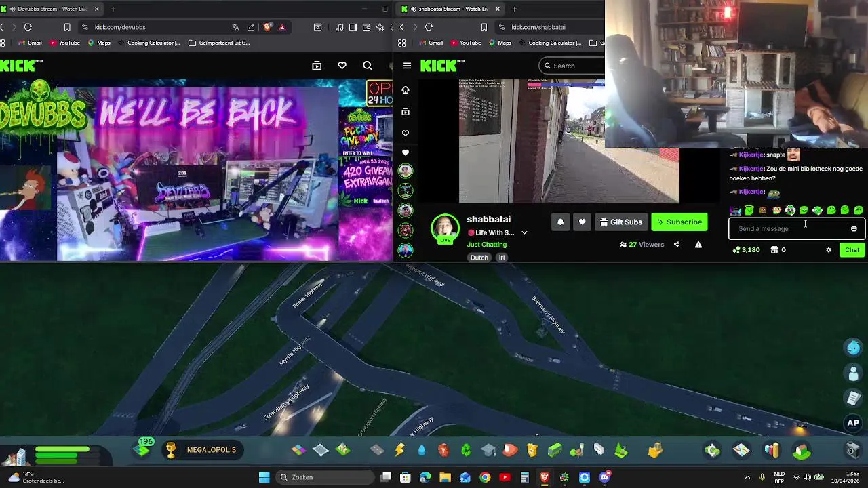Open the police tool (badge icon)
This screenshot has height=488, width=868.
pyautogui.click(x=532, y=450)
